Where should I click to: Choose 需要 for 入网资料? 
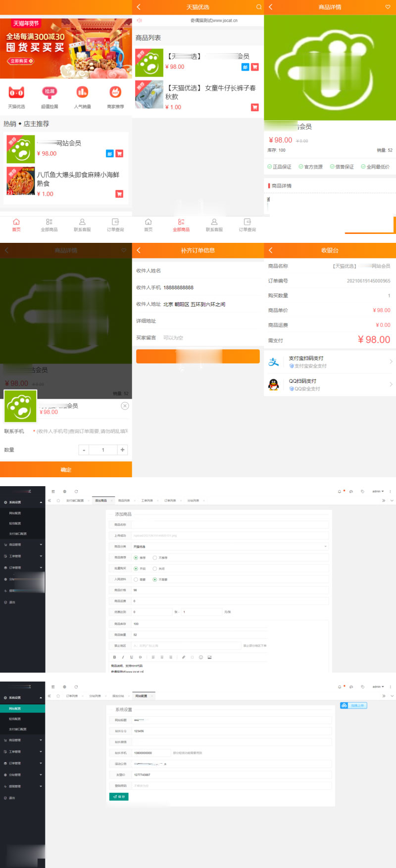[x=136, y=580]
